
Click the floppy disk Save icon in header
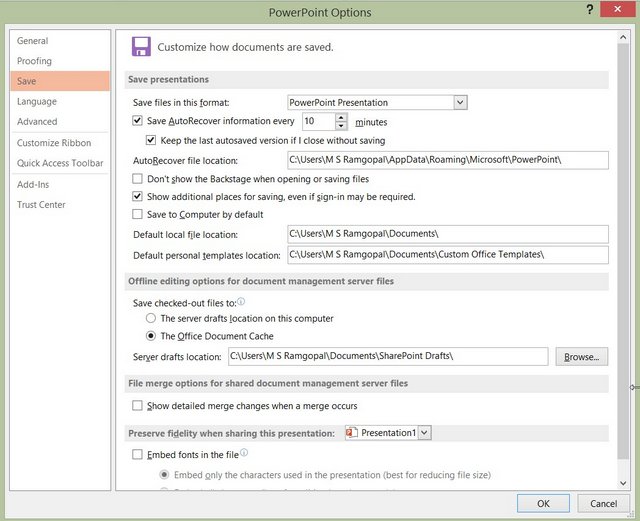(x=141, y=46)
